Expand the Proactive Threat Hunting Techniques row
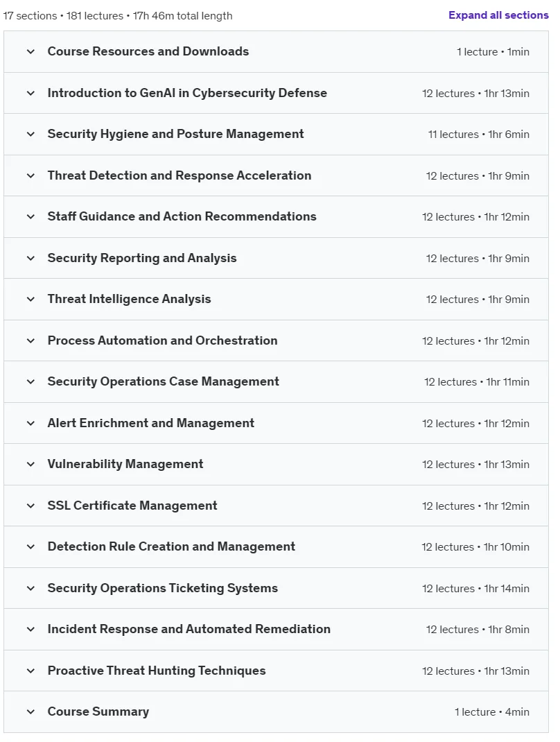The image size is (560, 742). [x=277, y=671]
